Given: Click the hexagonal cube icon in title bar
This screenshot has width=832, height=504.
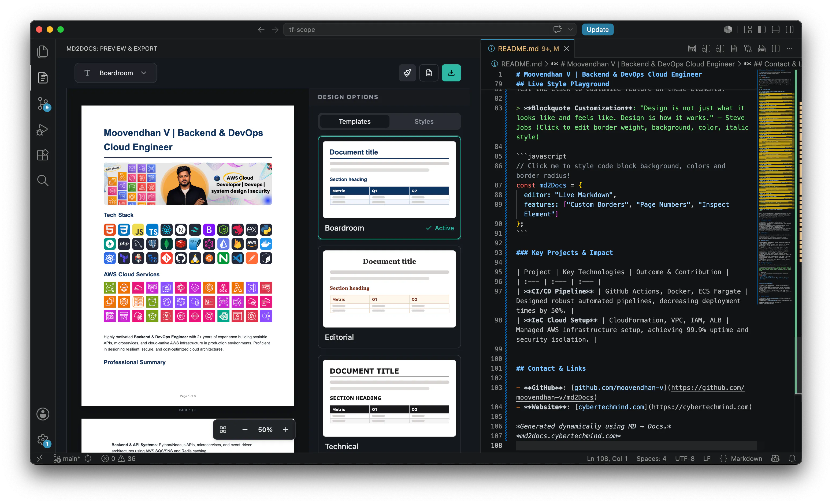Looking at the screenshot, I should tap(728, 29).
